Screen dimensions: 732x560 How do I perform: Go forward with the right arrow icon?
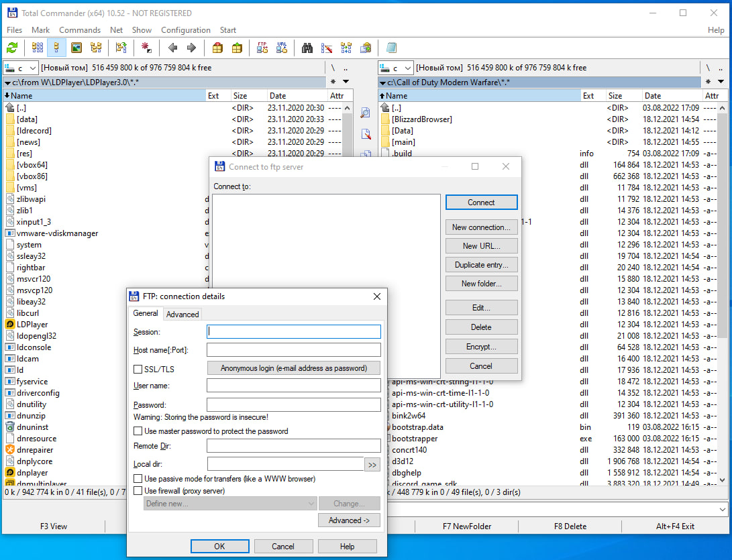pyautogui.click(x=191, y=48)
